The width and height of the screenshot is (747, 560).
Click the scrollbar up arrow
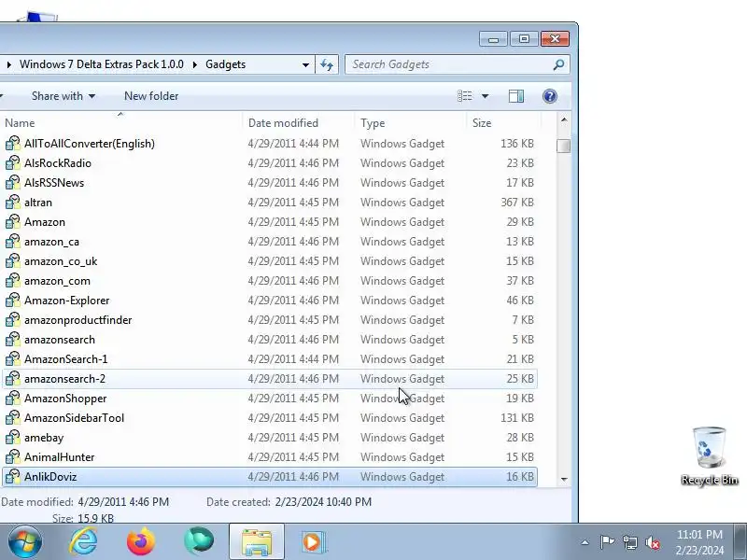point(564,120)
